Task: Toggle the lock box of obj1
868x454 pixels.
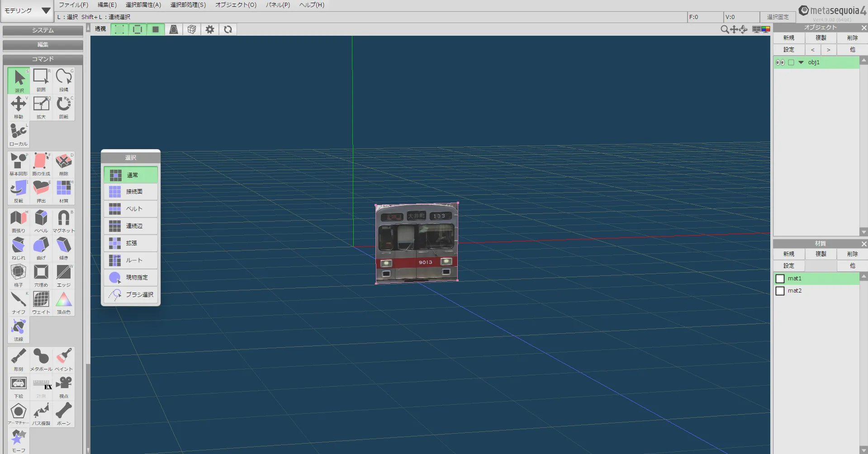Action: coord(791,62)
